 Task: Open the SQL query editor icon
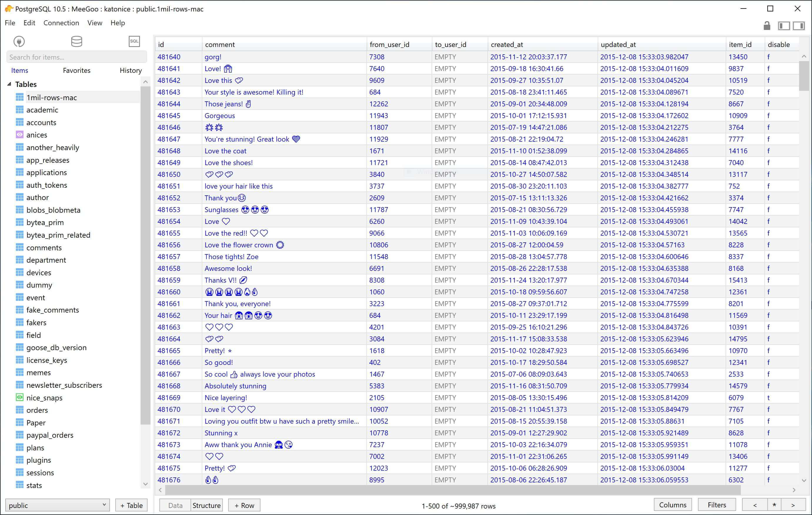pos(134,41)
